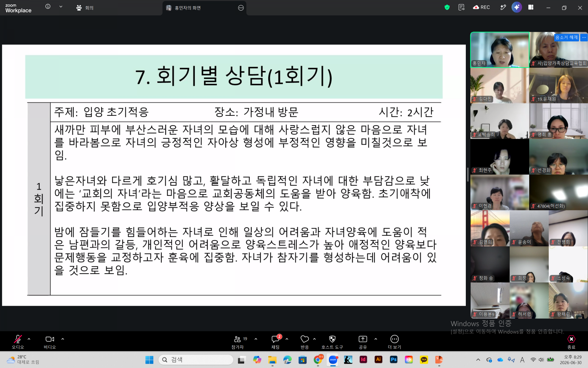Click the Share screen icon
This screenshot has width=588, height=368.
pos(363,342)
